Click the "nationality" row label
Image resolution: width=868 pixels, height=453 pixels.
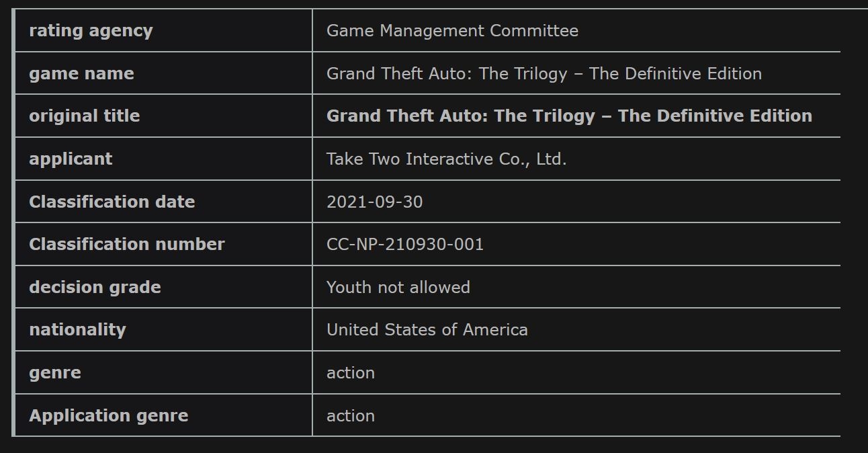[77, 330]
